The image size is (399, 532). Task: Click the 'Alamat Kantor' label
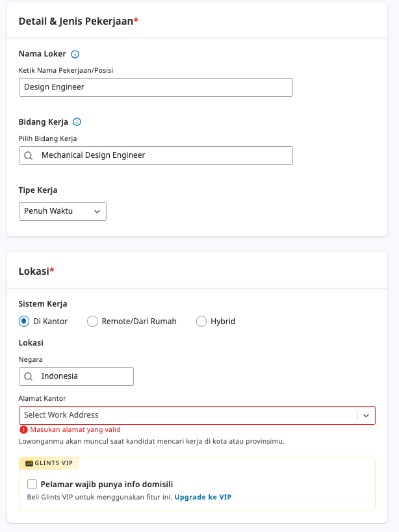42,398
